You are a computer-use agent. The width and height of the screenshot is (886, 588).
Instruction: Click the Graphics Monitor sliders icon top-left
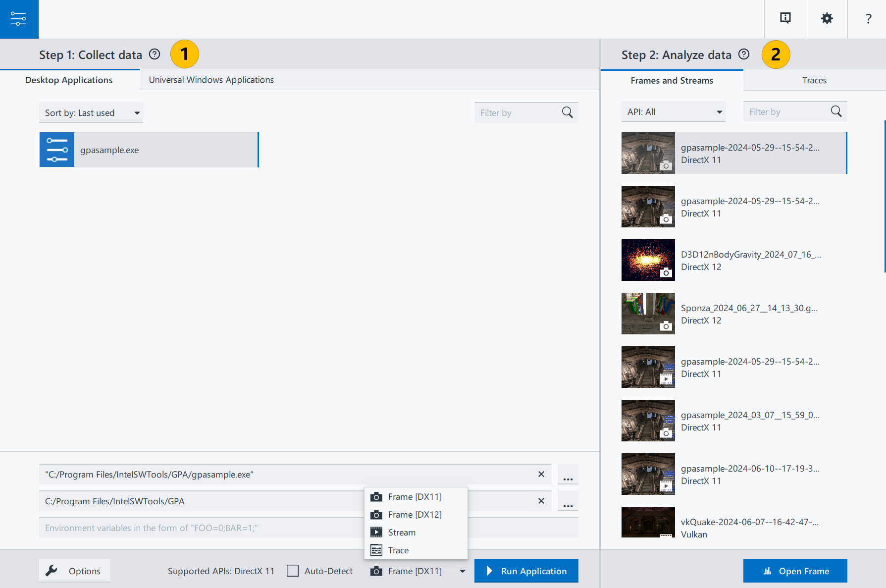(x=19, y=19)
